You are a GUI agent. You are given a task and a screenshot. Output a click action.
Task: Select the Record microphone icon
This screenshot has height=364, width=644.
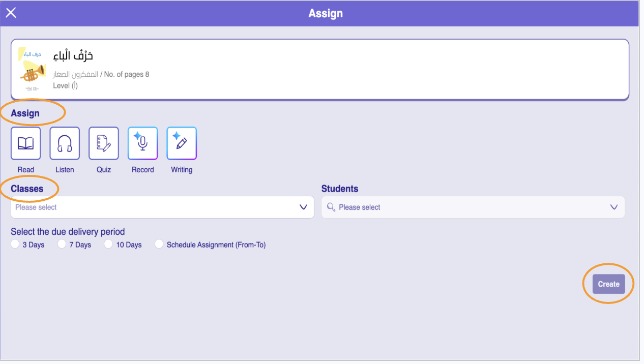tap(142, 143)
